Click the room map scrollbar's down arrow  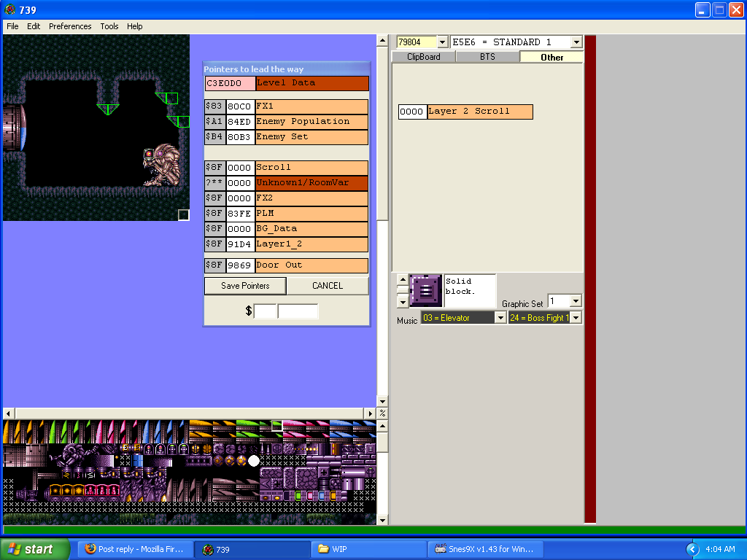[382, 402]
